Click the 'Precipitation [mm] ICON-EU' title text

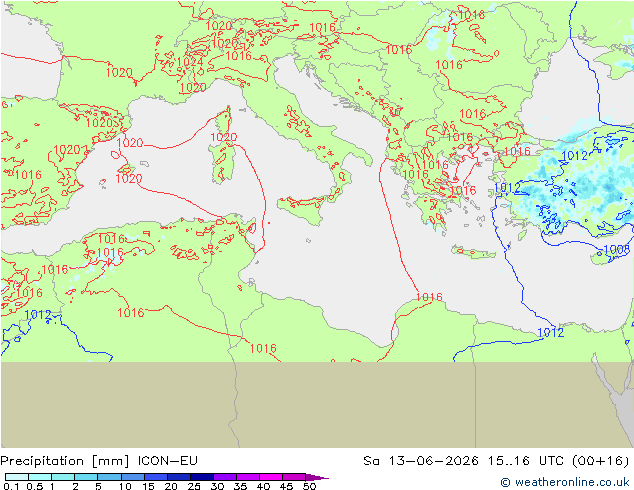pyautogui.click(x=99, y=461)
